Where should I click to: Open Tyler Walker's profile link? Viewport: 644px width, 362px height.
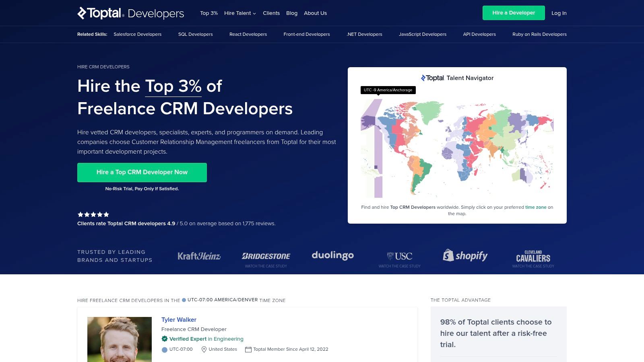coord(178,319)
